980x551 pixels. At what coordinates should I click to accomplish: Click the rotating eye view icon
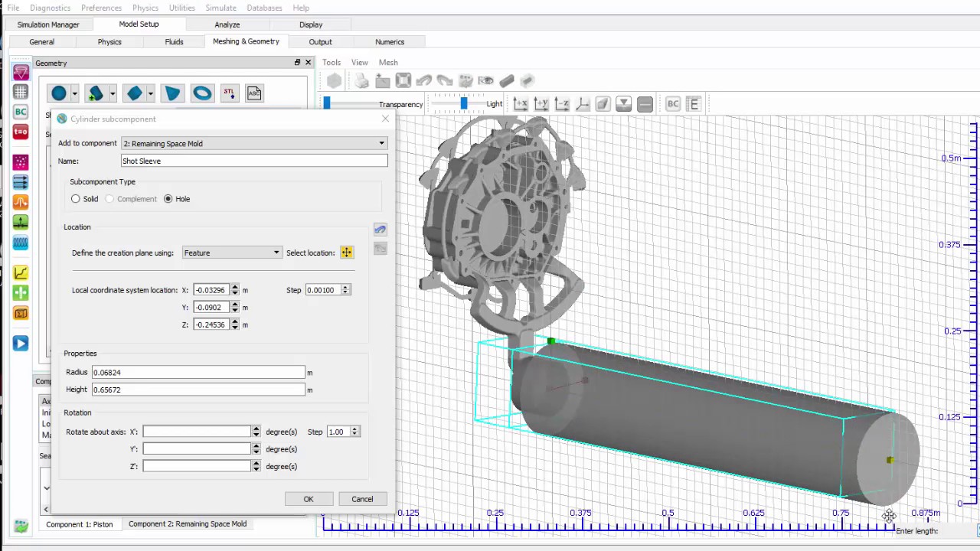tap(485, 81)
